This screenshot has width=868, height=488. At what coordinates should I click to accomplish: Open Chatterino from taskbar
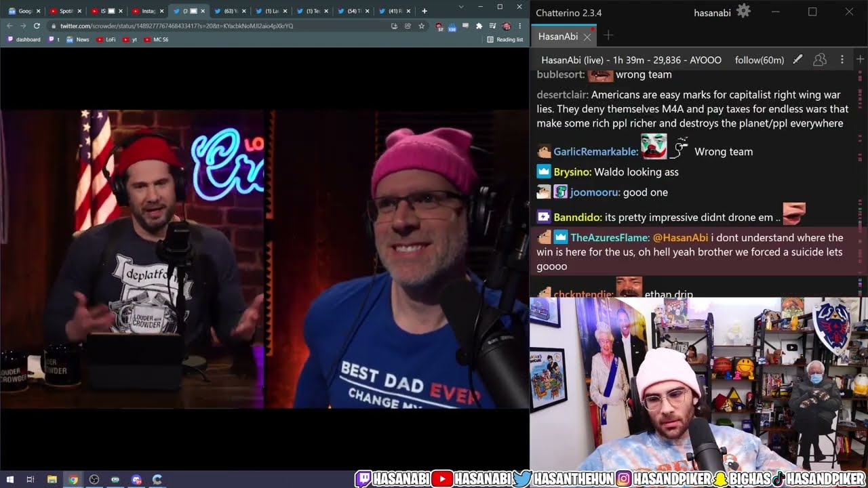click(x=157, y=479)
